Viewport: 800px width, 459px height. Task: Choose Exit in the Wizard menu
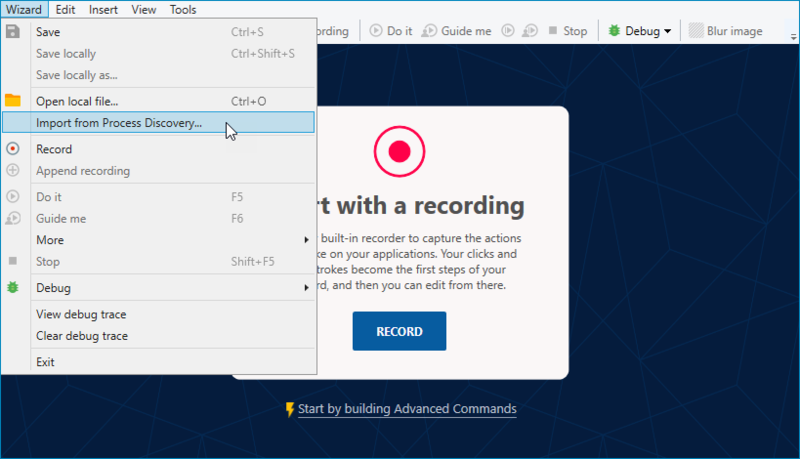coord(158,362)
